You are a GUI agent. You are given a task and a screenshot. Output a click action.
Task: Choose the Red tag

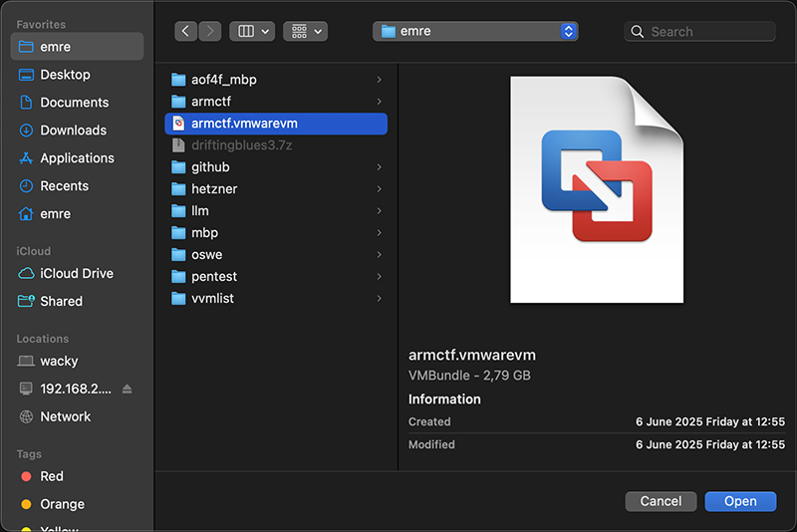coord(52,476)
